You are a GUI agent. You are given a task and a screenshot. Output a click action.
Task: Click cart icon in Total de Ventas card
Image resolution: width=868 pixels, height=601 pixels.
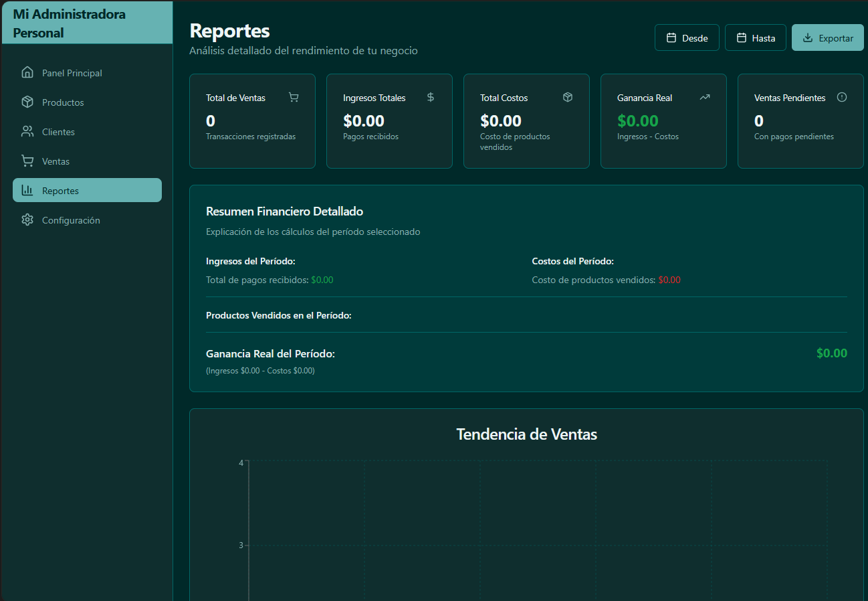(x=294, y=98)
